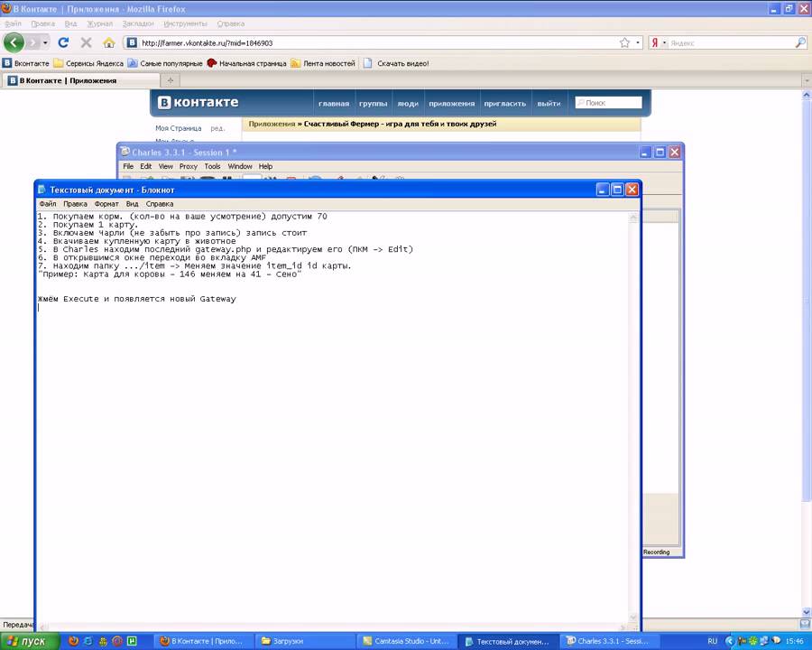Go to приложения in VK header
Viewport: 812px width, 650px height.
tap(452, 103)
